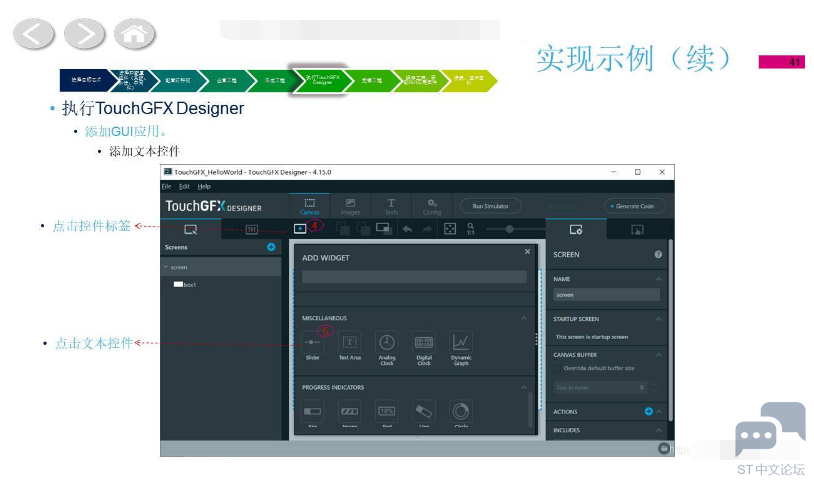Collapse the INCLUDES section
Image resolution: width=814 pixels, height=485 pixels.
pos(659,430)
